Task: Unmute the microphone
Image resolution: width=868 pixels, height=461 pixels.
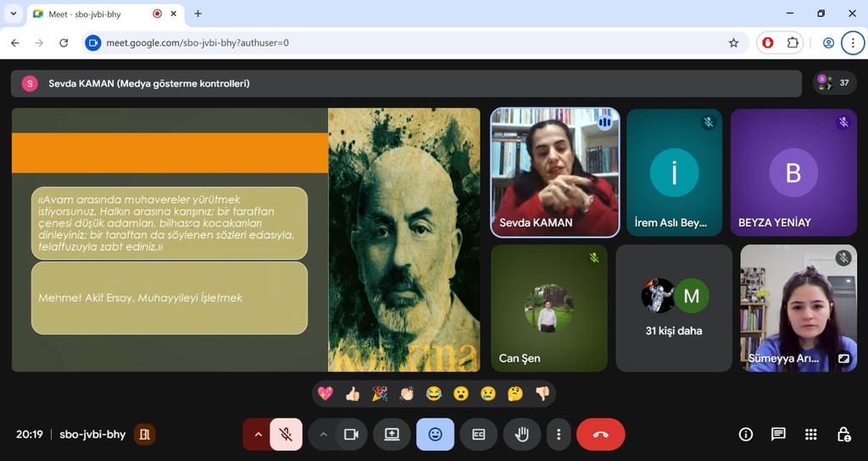Action: tap(287, 435)
